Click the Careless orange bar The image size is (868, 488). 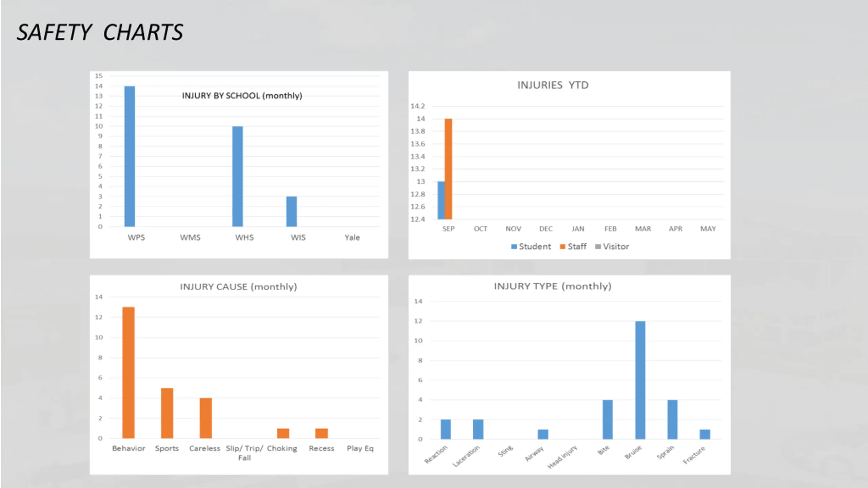[205, 418]
